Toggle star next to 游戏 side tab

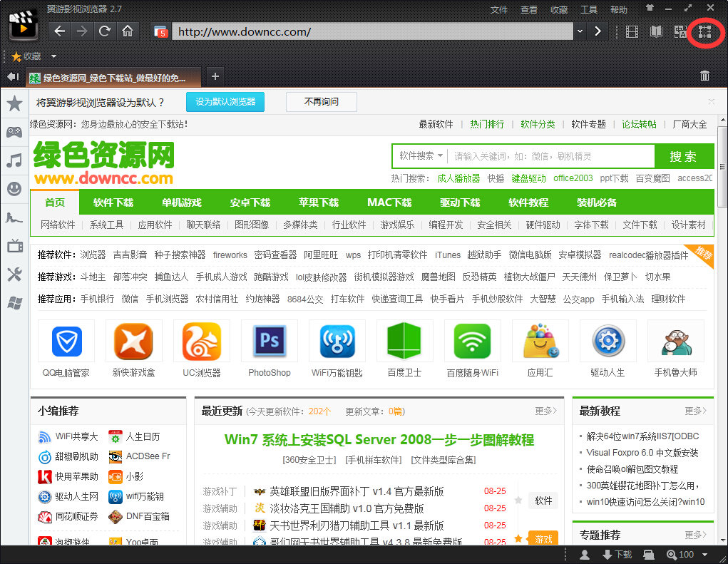(518, 538)
